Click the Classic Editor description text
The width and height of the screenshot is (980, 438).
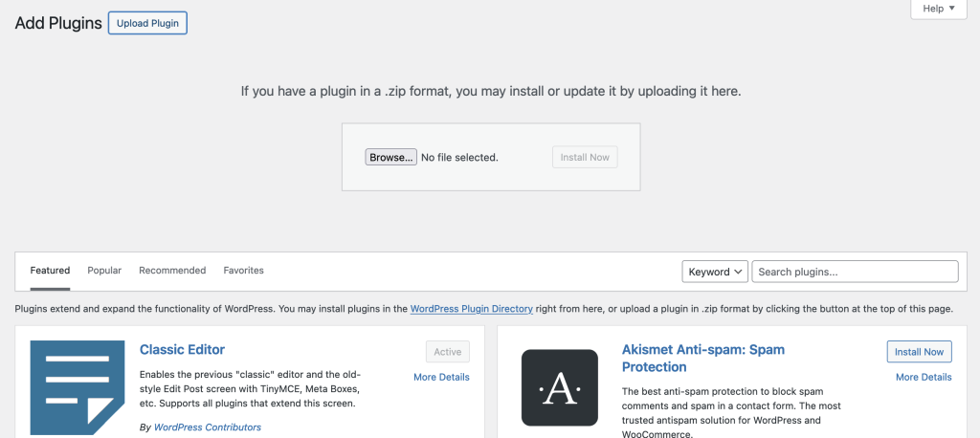(250, 388)
